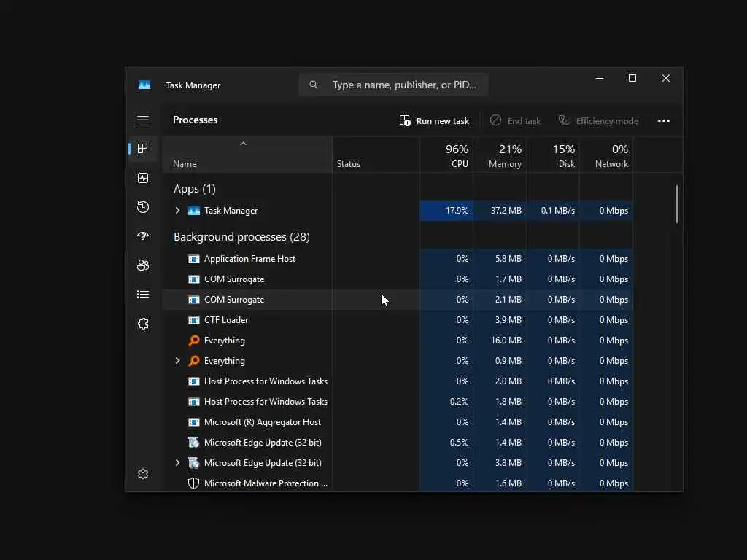Image resolution: width=747 pixels, height=560 pixels.
Task: Click the Task Manager title bar logo
Action: 144,85
